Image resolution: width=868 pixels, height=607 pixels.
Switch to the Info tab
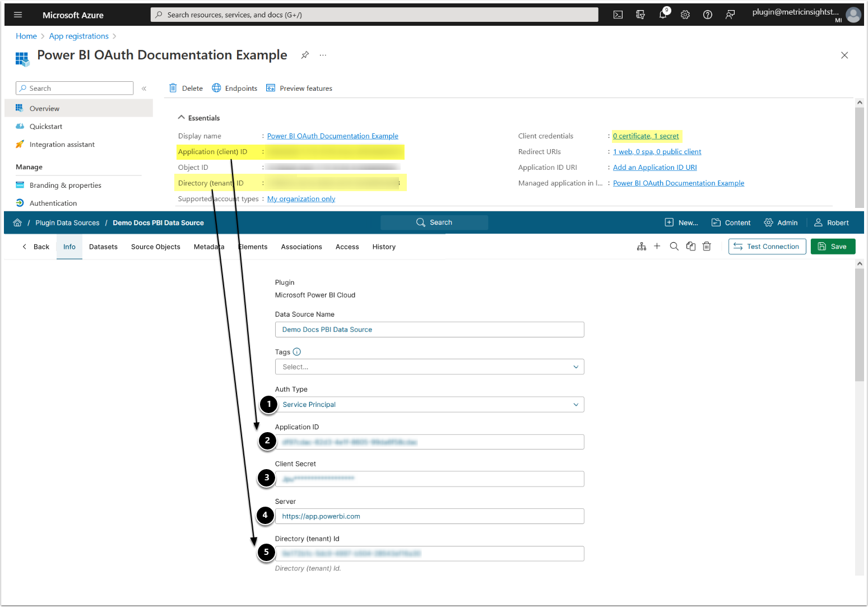69,247
